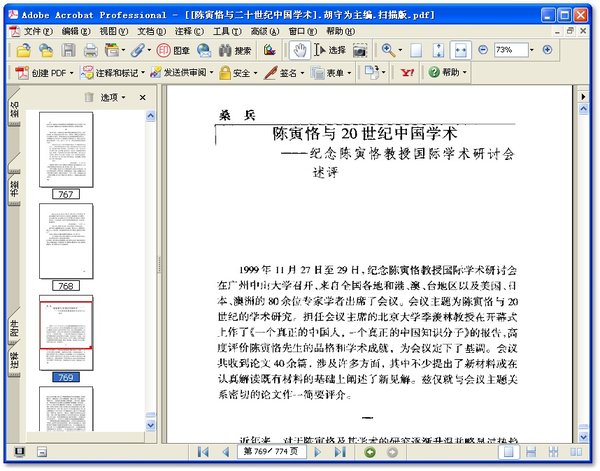Click the document scroll up arrow
Screen dimensions: 600x471
click(583, 109)
